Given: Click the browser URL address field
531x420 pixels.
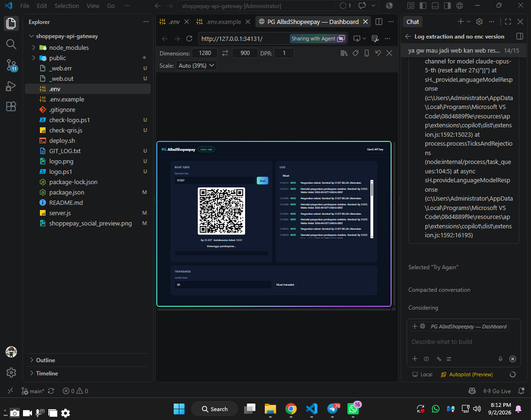Looking at the screenshot, I should point(243,39).
